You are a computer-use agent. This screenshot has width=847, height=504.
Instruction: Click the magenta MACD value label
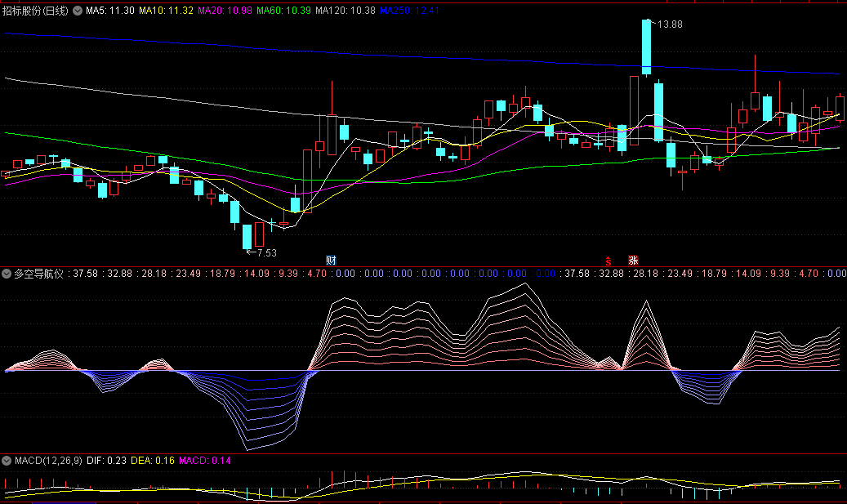coord(204,461)
